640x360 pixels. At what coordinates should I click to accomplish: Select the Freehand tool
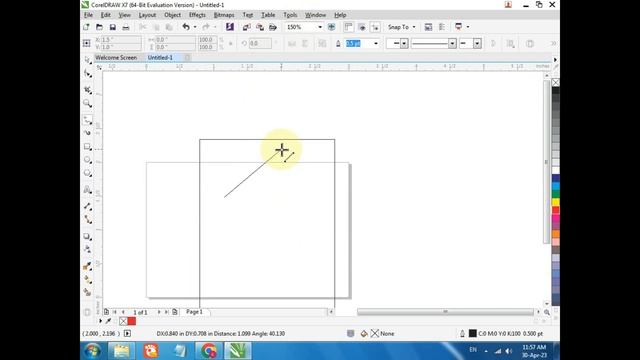[x=87, y=120]
